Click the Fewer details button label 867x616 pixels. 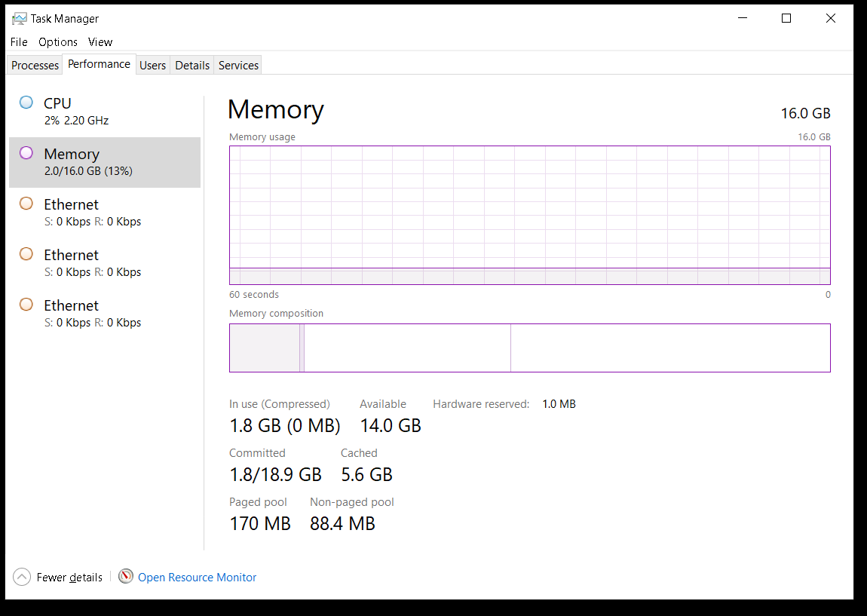[69, 578]
